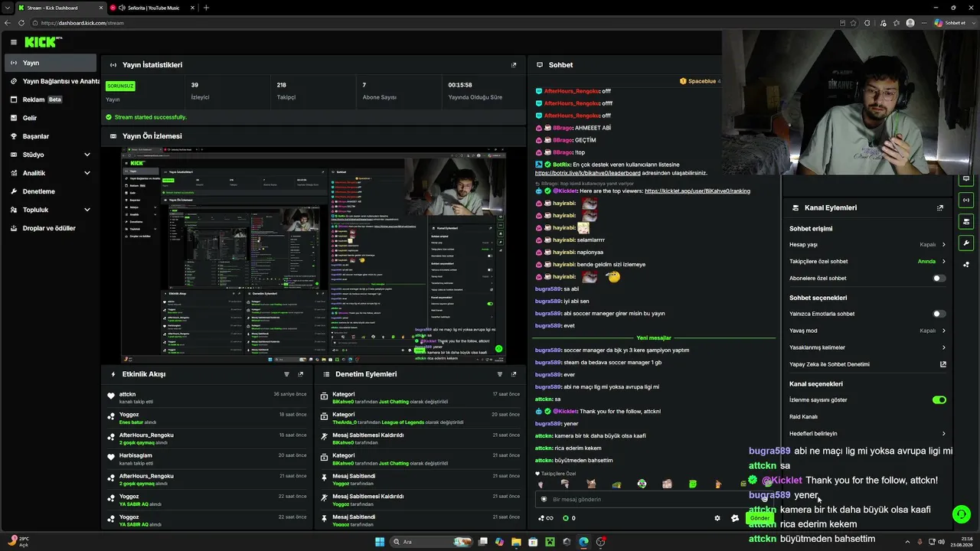Go to Gelir in sidebar
980x551 pixels.
[x=51, y=118]
